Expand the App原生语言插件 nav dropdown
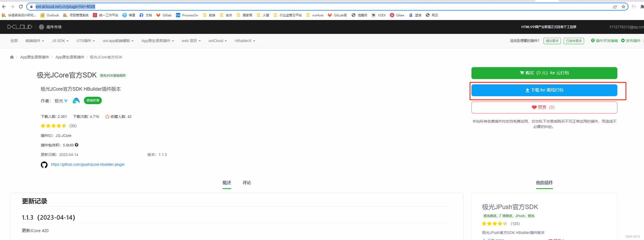 [x=158, y=41]
